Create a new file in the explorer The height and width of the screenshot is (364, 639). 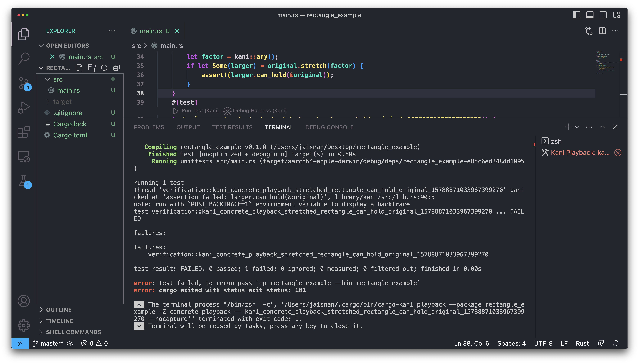[x=80, y=68]
